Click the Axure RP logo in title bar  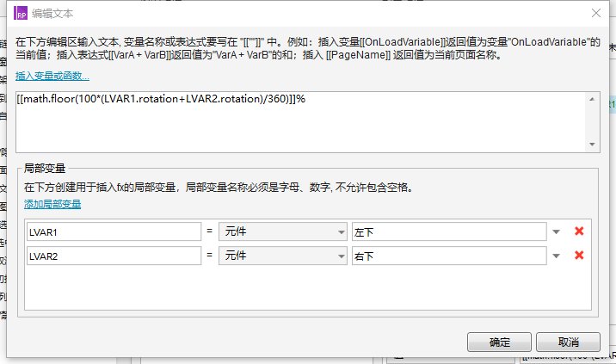pyautogui.click(x=21, y=13)
